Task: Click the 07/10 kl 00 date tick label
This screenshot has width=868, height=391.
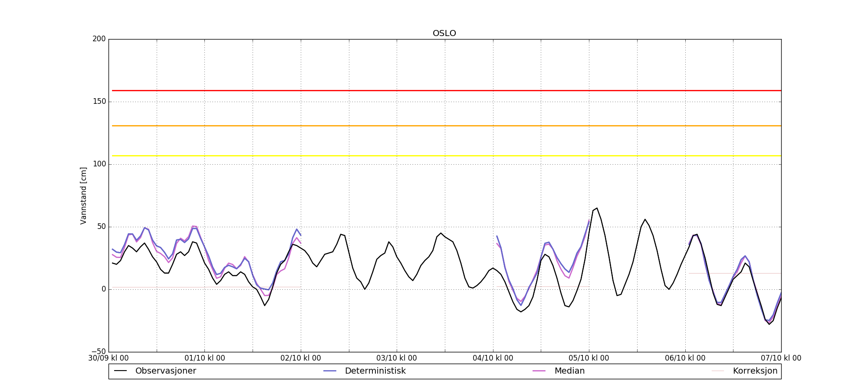Action: tap(781, 358)
